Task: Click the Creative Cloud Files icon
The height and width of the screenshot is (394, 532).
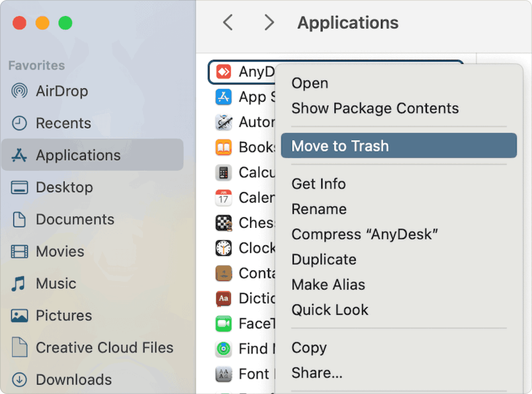Action: (x=19, y=347)
